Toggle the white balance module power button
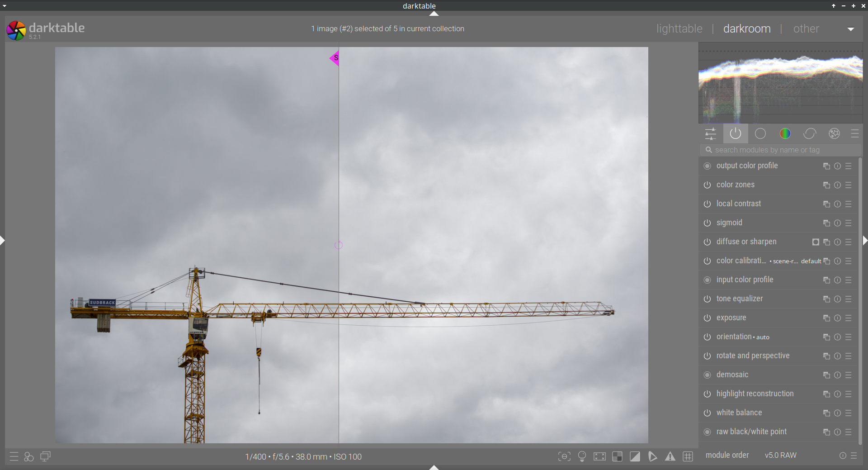This screenshot has height=470, width=868. pos(707,413)
